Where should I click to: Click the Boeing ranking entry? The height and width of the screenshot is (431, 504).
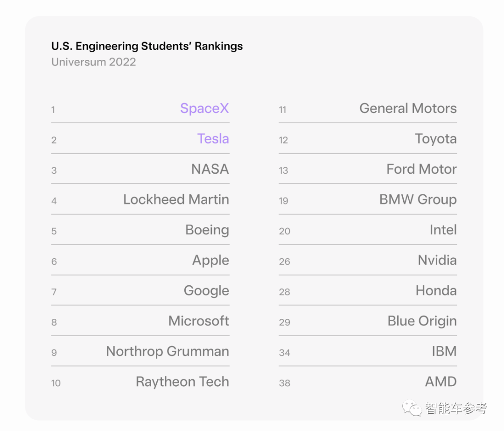tap(207, 230)
